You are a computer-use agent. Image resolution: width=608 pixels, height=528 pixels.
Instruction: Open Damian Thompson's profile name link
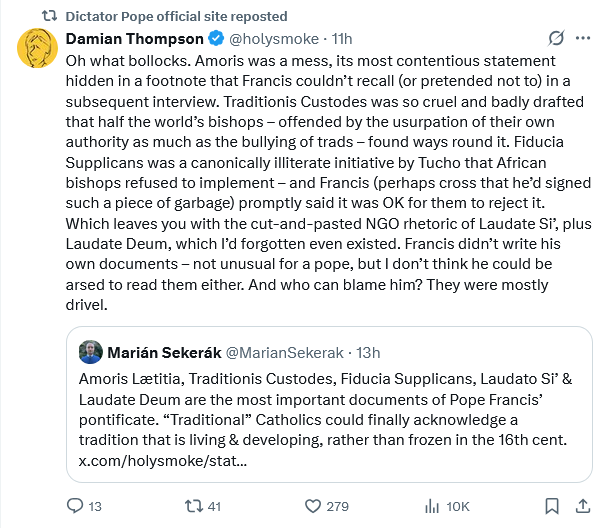click(132, 39)
